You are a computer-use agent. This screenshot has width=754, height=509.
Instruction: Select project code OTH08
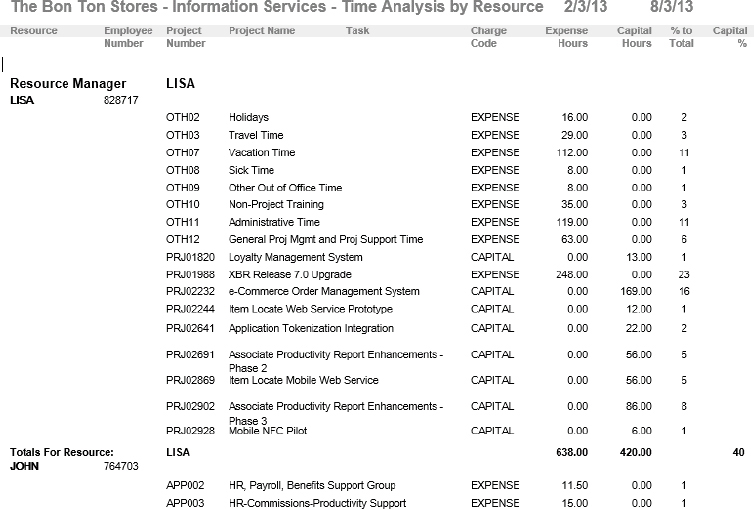coord(183,170)
